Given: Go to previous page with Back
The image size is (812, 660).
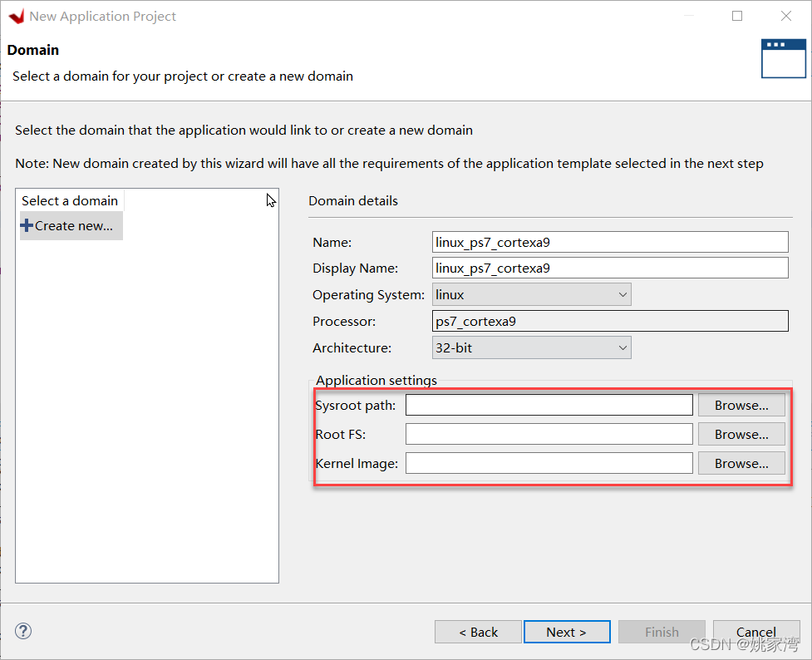Looking at the screenshot, I should (x=478, y=632).
